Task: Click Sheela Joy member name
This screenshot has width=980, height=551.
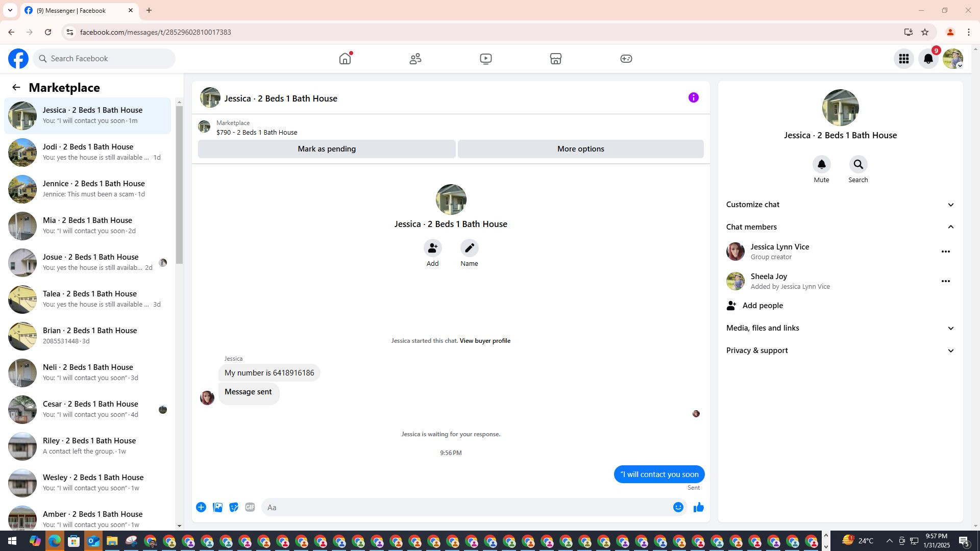Action: click(x=769, y=277)
